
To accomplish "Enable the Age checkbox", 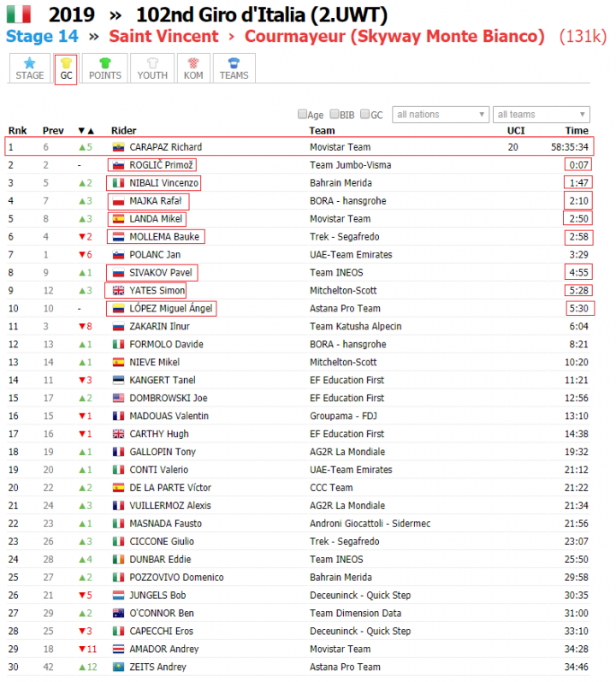I will tap(302, 114).
